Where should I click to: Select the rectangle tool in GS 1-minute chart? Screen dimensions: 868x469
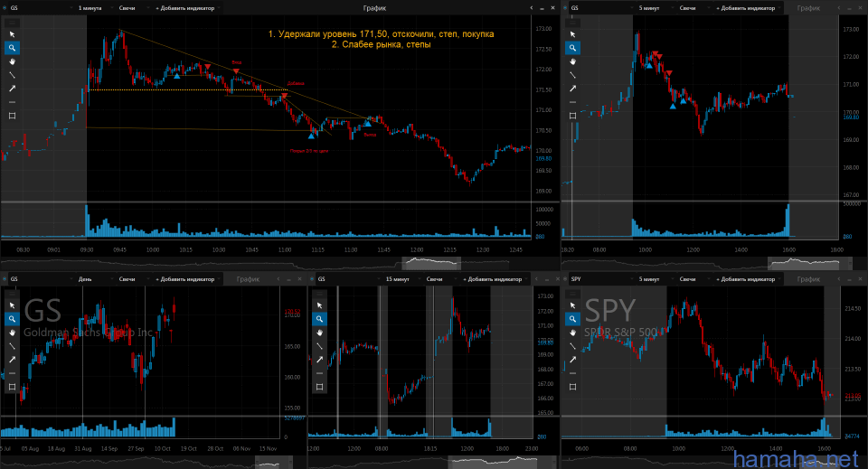pyautogui.click(x=12, y=116)
